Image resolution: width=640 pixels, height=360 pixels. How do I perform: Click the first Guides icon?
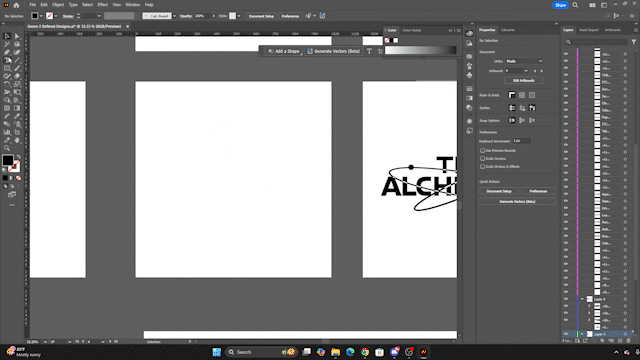pos(512,108)
